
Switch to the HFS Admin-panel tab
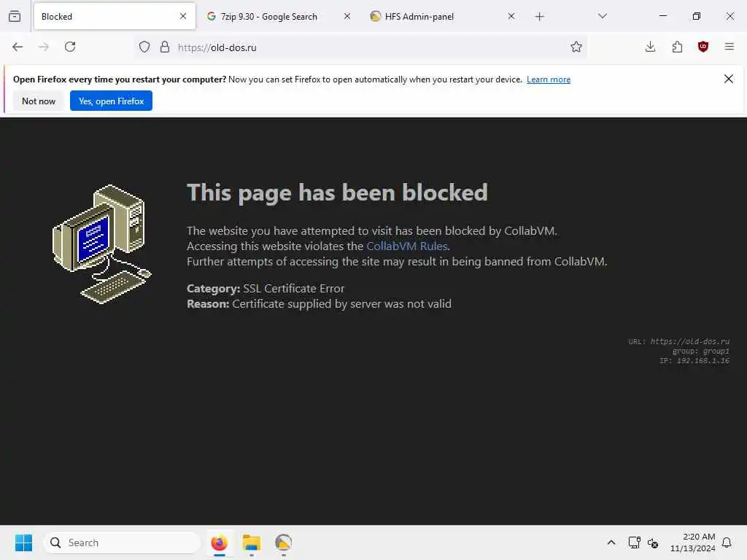(x=442, y=16)
